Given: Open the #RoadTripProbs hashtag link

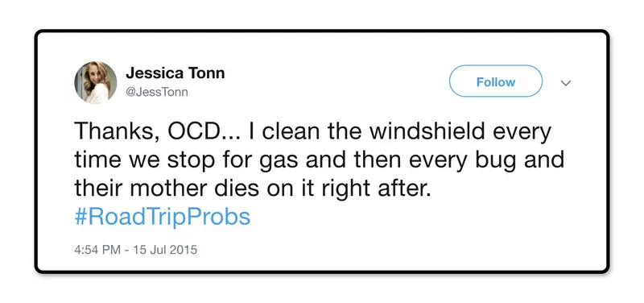Looking at the screenshot, I should pyautogui.click(x=163, y=217).
